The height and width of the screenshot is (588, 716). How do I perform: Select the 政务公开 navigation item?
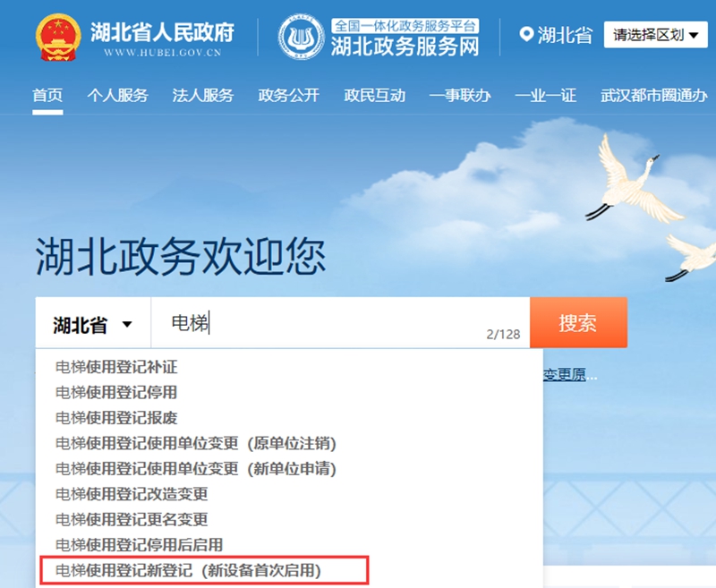pyautogui.click(x=288, y=96)
